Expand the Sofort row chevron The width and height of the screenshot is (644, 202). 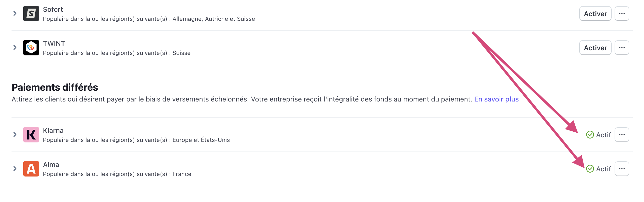(x=15, y=13)
